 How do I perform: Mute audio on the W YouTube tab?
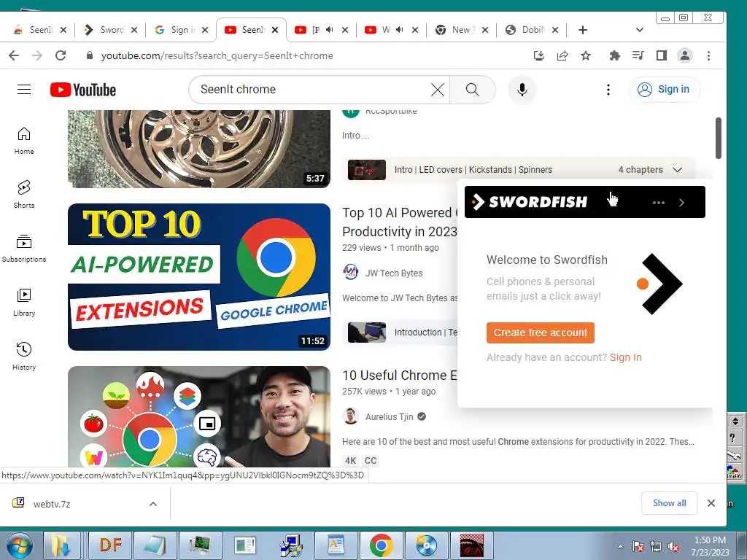(400, 29)
